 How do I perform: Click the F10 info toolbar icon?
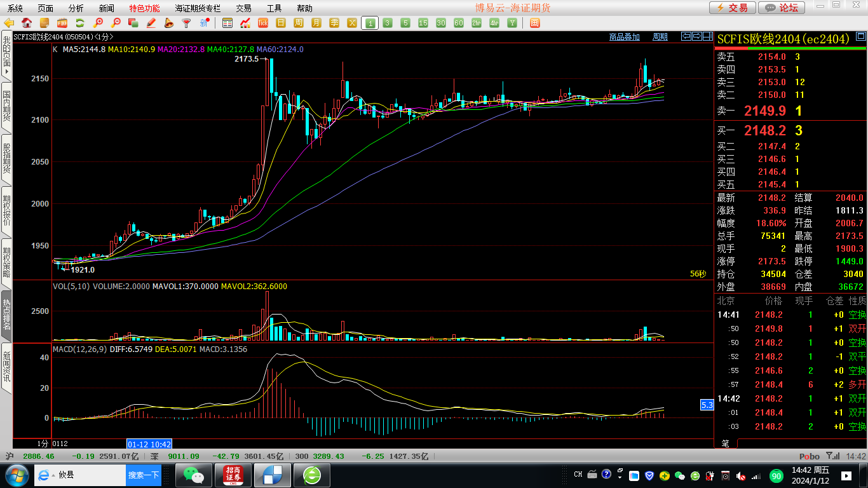[x=62, y=23]
